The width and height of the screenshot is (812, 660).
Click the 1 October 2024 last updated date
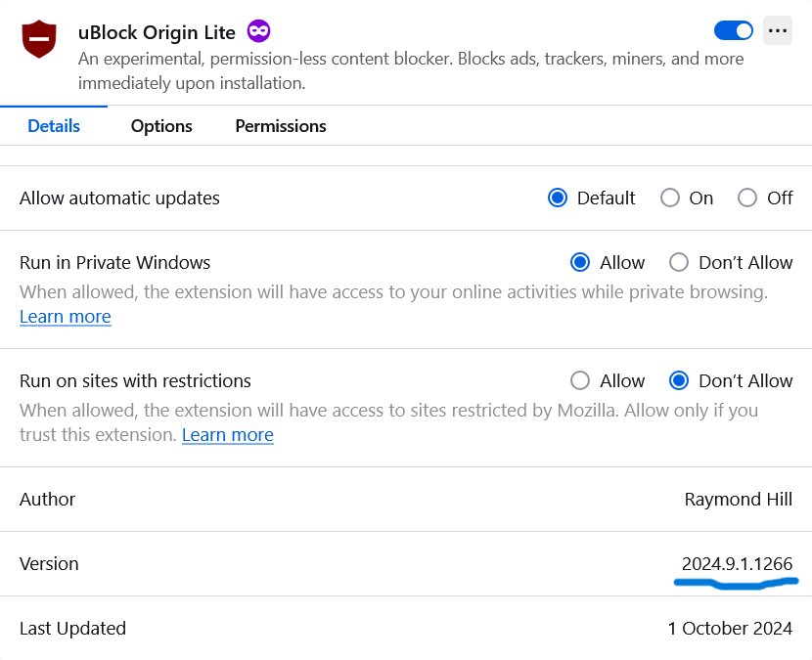tap(730, 628)
